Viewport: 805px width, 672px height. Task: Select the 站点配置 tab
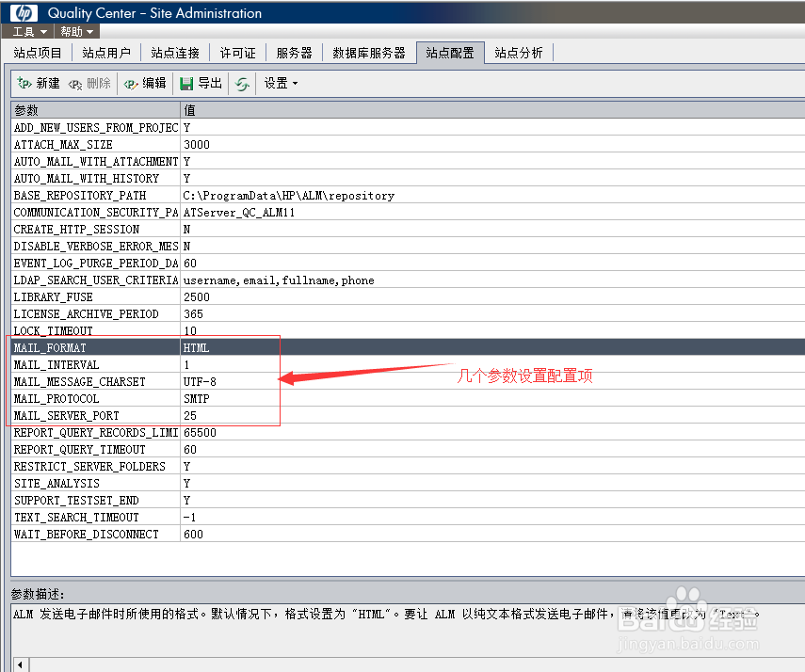(450, 53)
